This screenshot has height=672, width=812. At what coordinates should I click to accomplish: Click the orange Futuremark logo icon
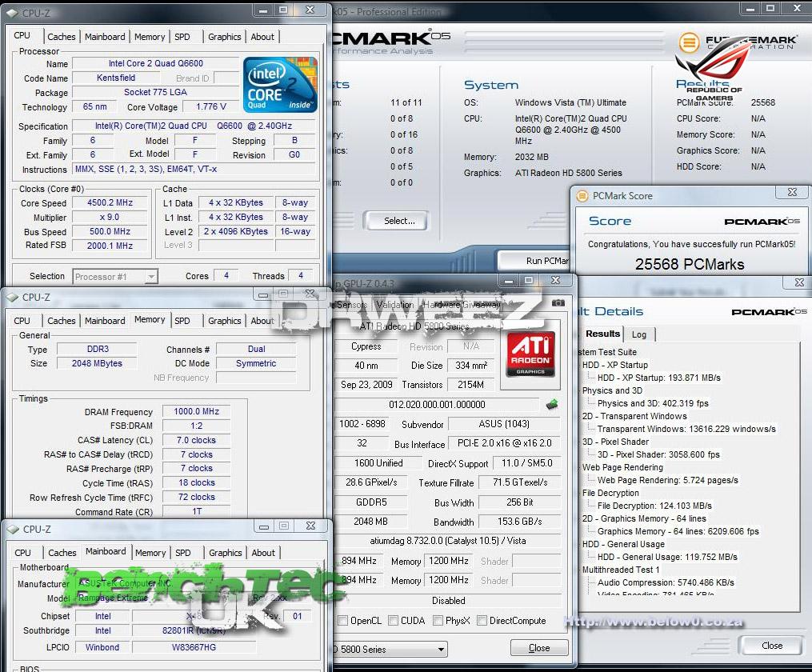(689, 42)
